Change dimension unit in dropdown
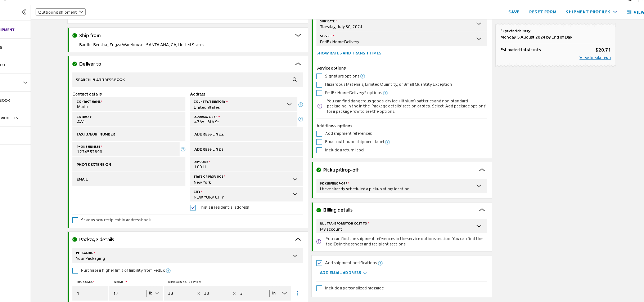 point(279,293)
